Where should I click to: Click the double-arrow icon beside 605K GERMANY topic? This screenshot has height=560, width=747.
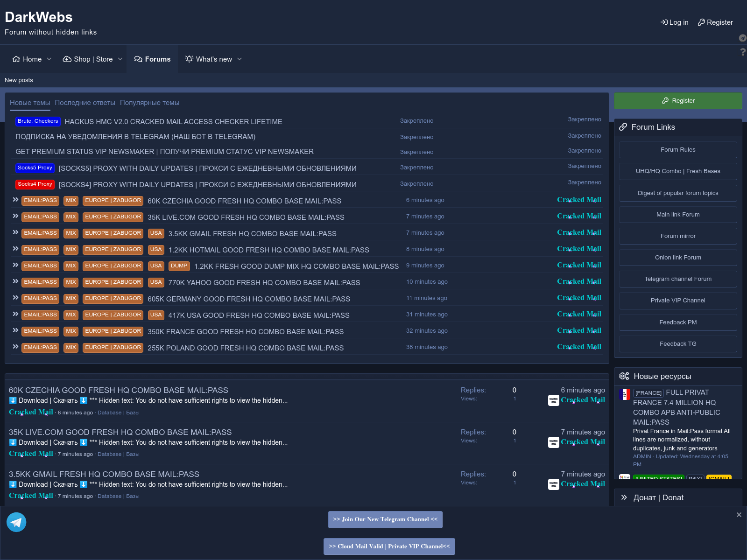(15, 298)
